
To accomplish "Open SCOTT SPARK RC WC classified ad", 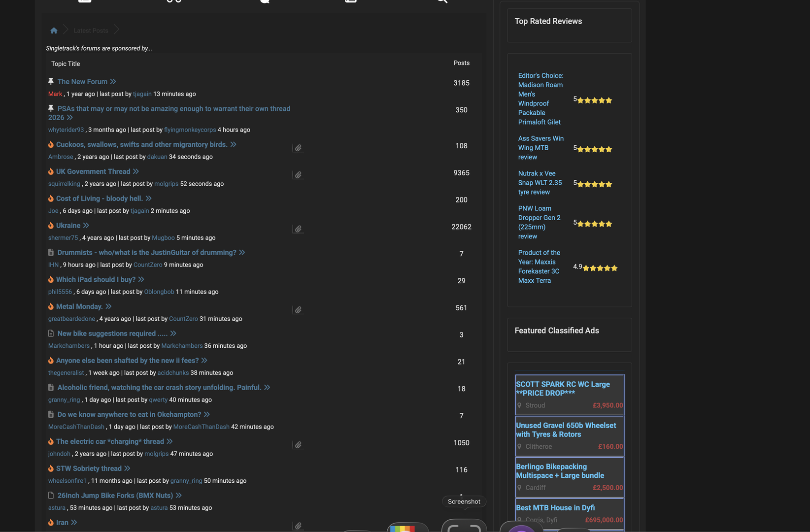I will (x=563, y=389).
